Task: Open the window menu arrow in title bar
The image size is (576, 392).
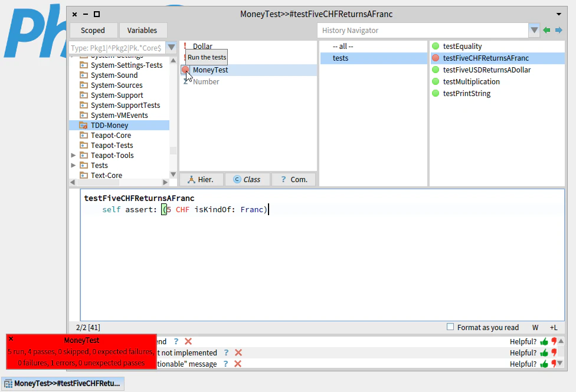Action: [x=559, y=14]
